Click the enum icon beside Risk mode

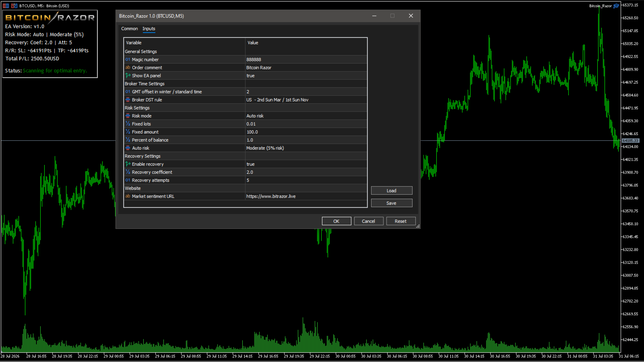pos(128,116)
